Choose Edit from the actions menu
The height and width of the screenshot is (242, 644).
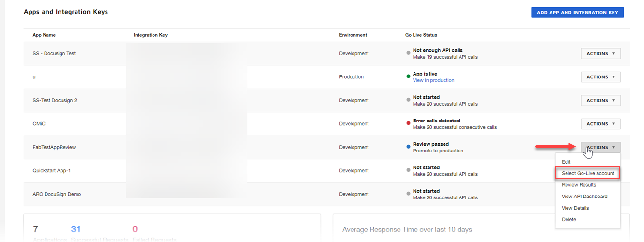[566, 162]
